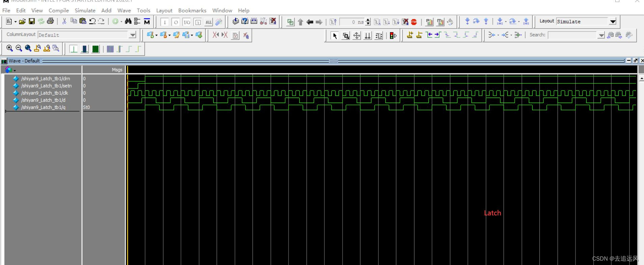Open the Wave menu
This screenshot has height=265, width=644.
coord(124,10)
